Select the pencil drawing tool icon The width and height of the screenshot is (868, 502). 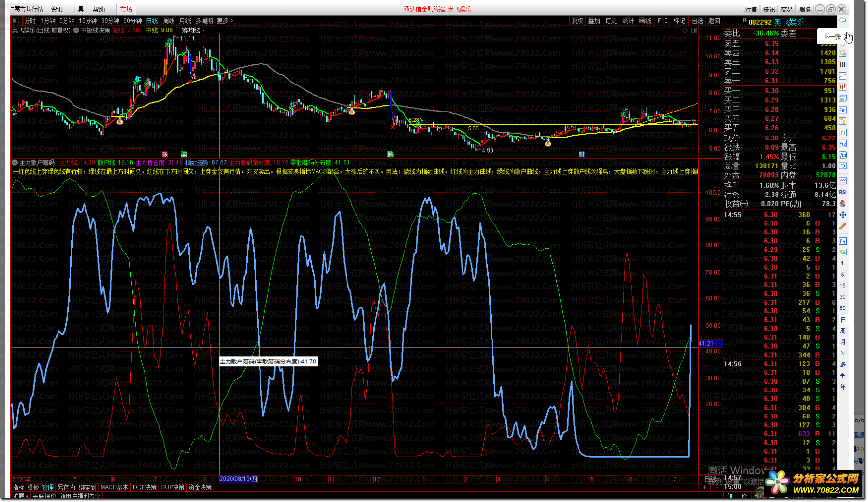click(x=843, y=226)
